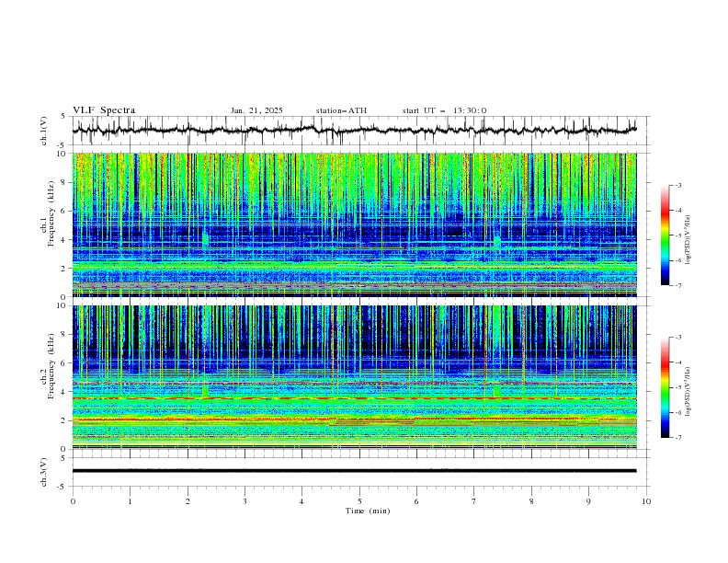Screen dimensions: 728x563
Task: Select the date 'Jan. 21, 2025'
Action: (256, 110)
